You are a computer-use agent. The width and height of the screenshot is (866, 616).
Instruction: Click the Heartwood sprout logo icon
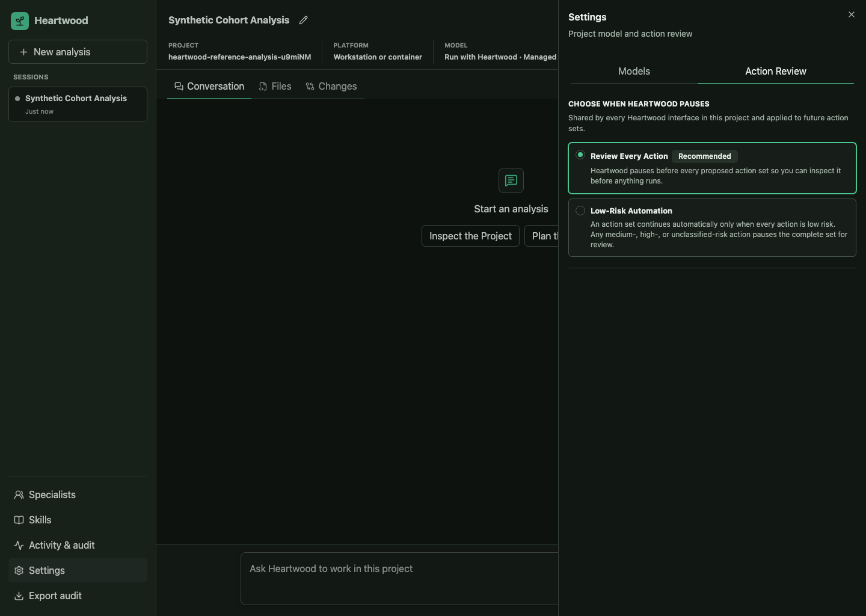[x=20, y=21]
